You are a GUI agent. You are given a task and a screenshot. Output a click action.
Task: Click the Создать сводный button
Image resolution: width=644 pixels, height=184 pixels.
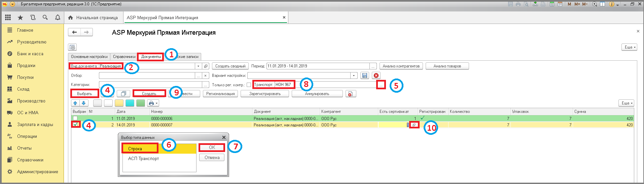[230, 66]
